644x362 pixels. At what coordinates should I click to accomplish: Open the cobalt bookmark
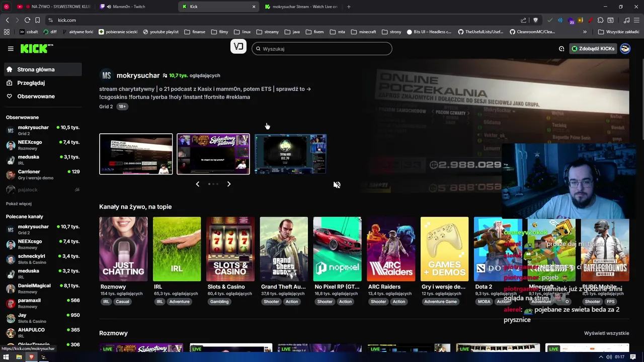click(29, 32)
